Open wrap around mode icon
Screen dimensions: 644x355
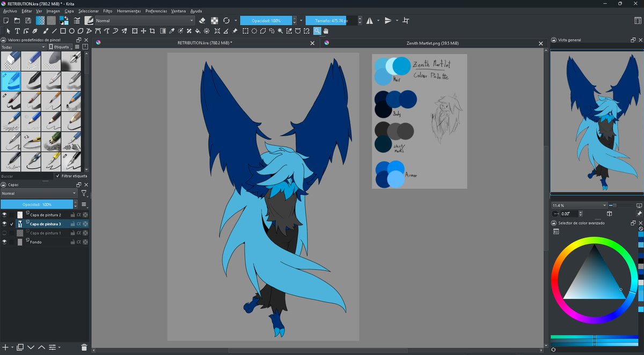click(406, 20)
